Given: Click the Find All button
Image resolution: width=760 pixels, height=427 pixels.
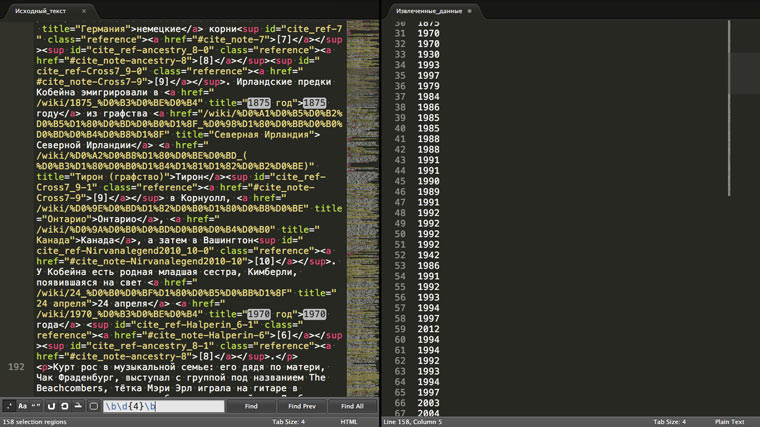Looking at the screenshot, I should point(352,407).
